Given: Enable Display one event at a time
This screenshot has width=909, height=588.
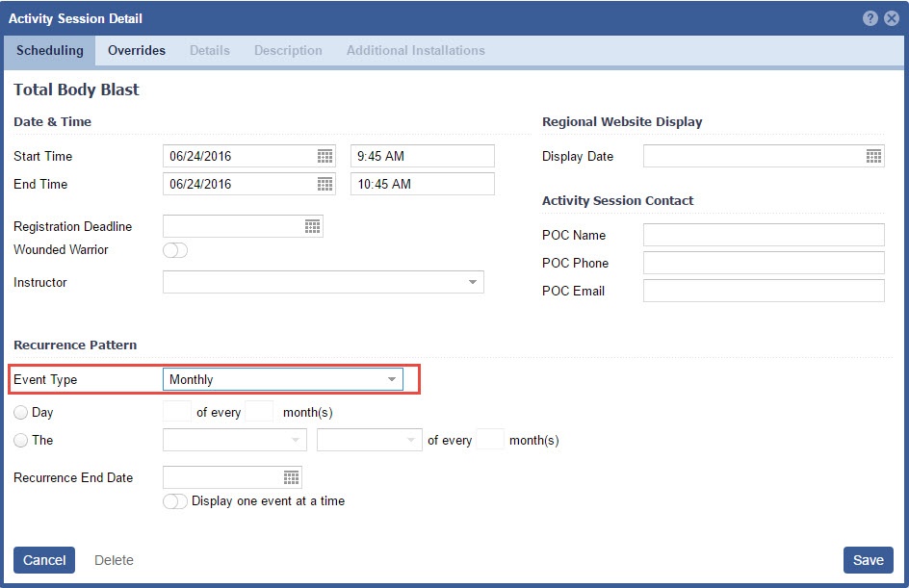Looking at the screenshot, I should click(175, 501).
